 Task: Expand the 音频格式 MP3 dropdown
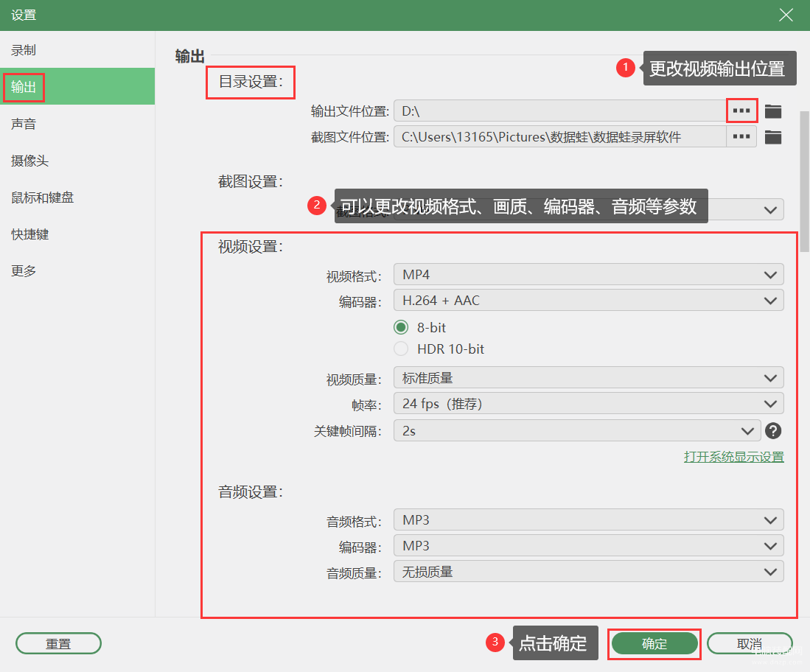point(588,519)
